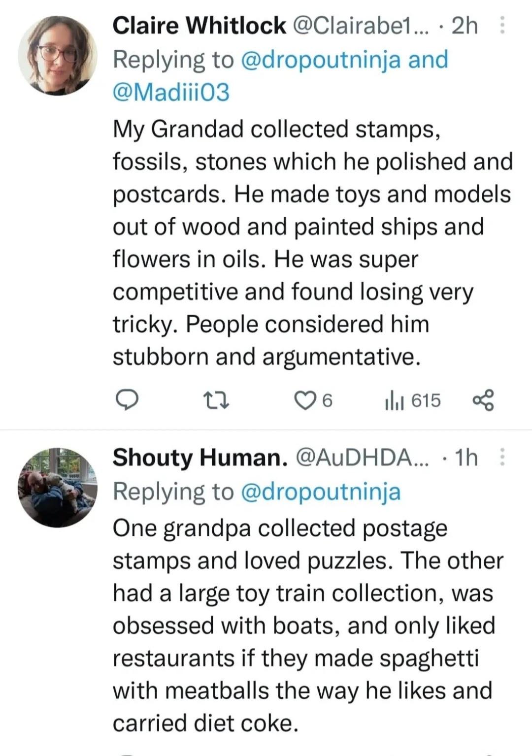Open more options on Claire Whitlock's tweet
Image resolution: width=532 pixels, height=756 pixels.
502,25
